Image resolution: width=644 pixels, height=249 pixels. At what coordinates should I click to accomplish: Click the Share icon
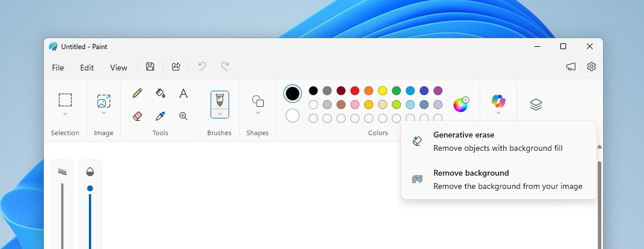pyautogui.click(x=176, y=67)
